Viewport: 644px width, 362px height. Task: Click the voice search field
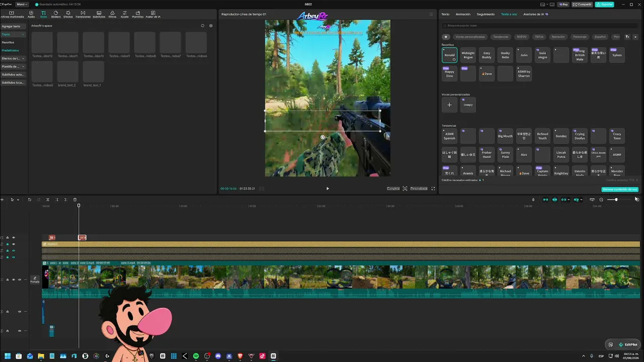pos(540,25)
